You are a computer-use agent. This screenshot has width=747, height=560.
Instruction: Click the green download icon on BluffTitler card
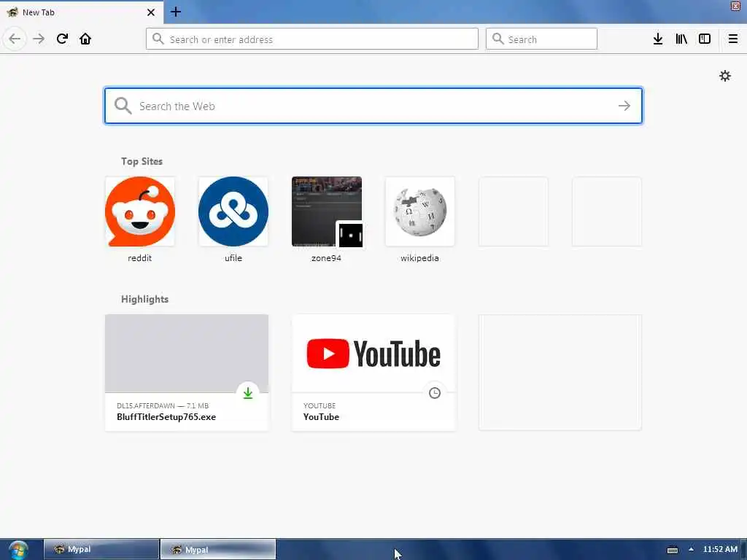[248, 393]
